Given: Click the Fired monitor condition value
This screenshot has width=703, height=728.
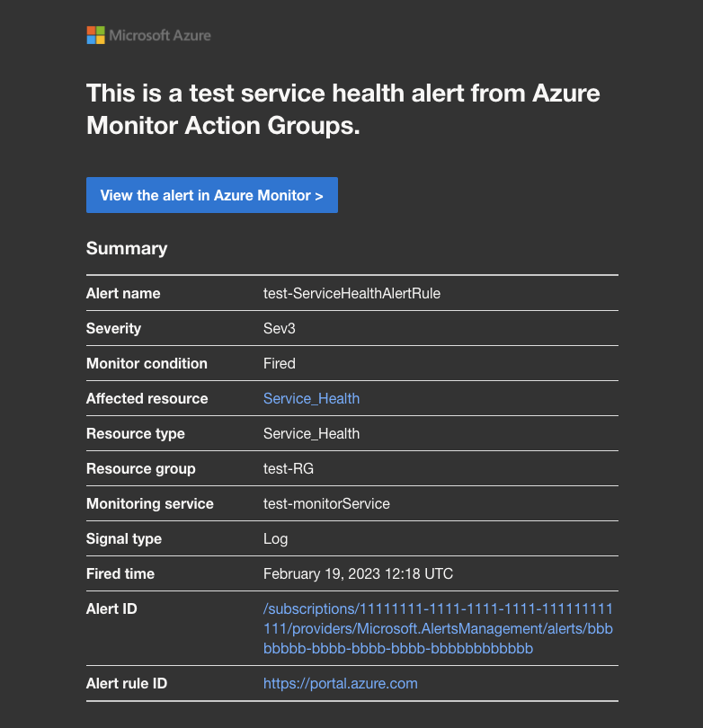Looking at the screenshot, I should (279, 363).
